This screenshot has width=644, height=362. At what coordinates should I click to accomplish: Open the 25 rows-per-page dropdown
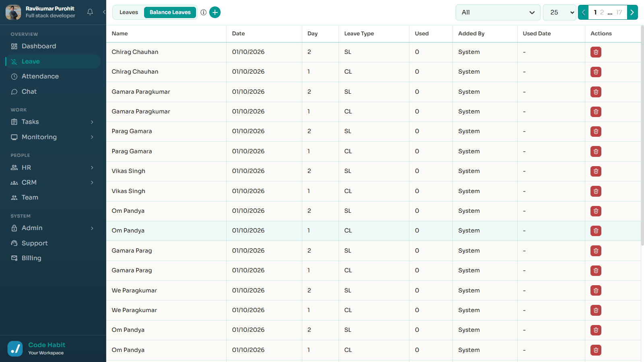tap(560, 12)
